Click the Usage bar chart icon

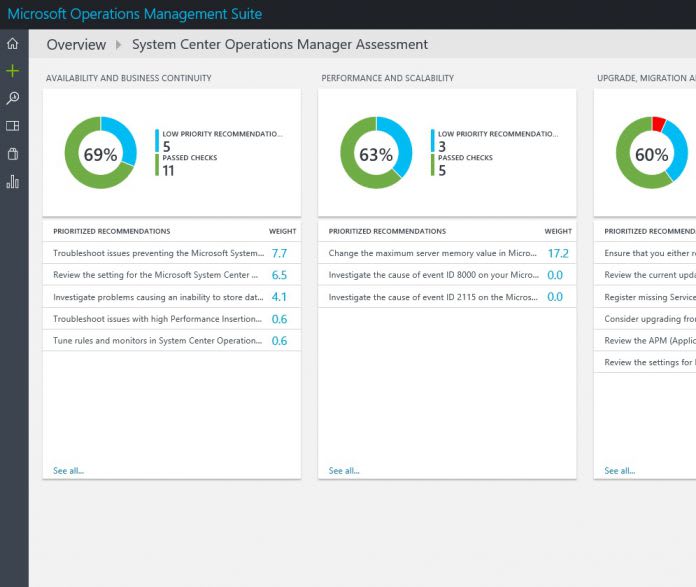tap(13, 182)
